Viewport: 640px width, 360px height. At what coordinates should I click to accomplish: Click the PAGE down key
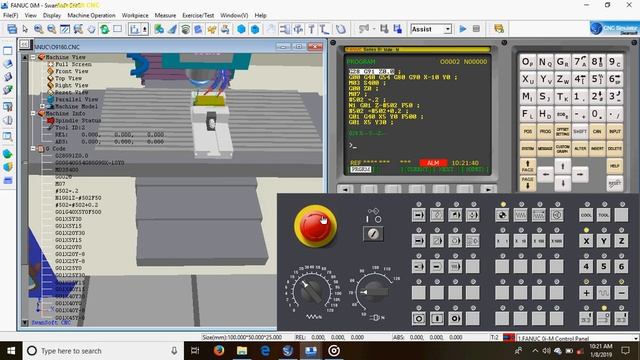point(527,182)
